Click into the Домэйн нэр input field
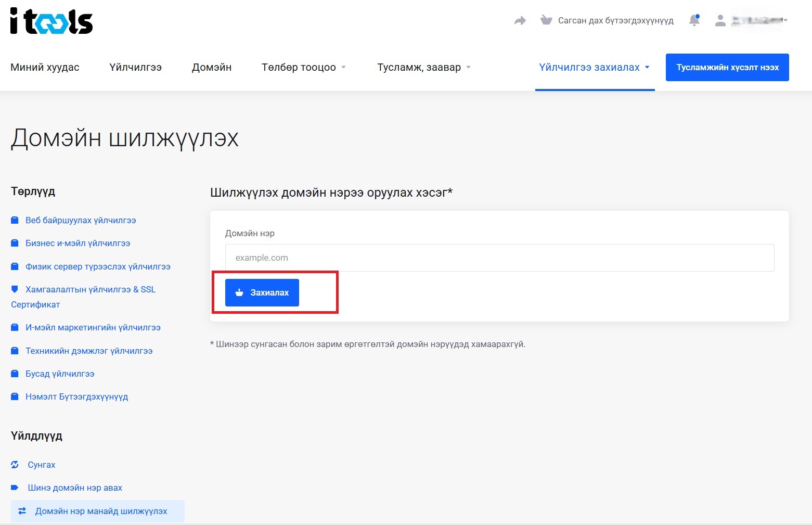This screenshot has width=812, height=525. point(499,258)
